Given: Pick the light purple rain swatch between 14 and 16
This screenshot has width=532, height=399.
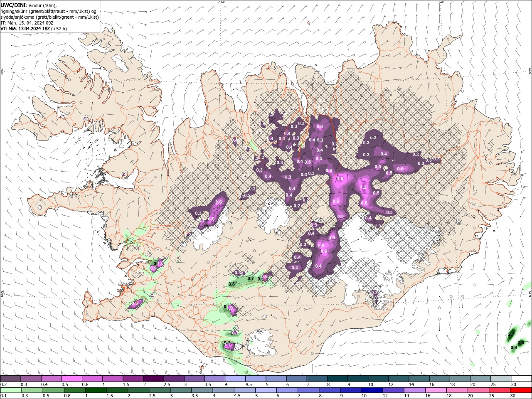Looking at the screenshot, I should tap(414, 390).
